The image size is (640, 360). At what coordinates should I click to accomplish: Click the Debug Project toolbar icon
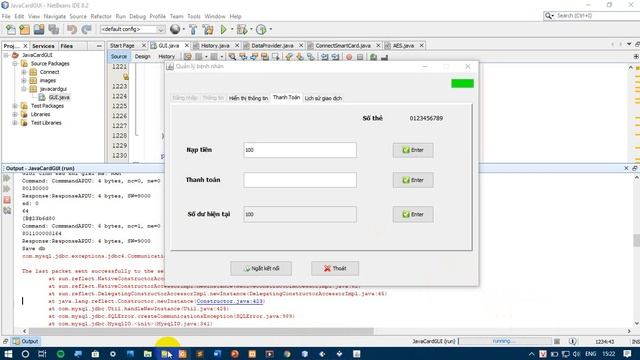pyautogui.click(x=242, y=29)
